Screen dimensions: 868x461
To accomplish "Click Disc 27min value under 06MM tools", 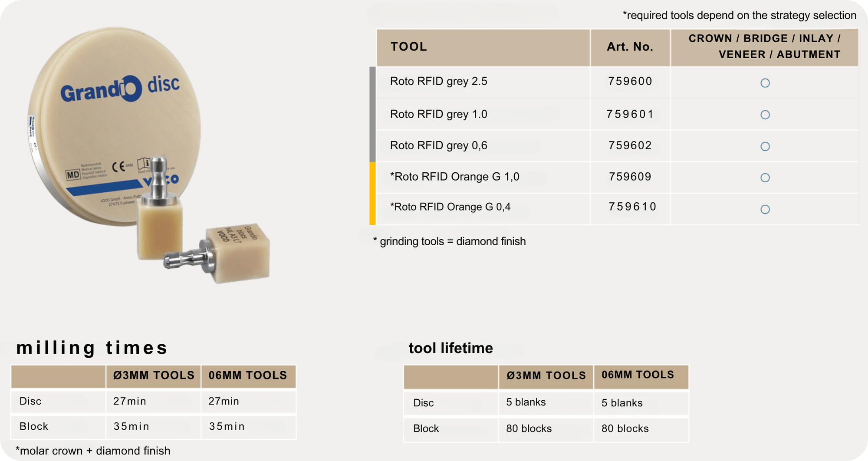I will pos(224,401).
